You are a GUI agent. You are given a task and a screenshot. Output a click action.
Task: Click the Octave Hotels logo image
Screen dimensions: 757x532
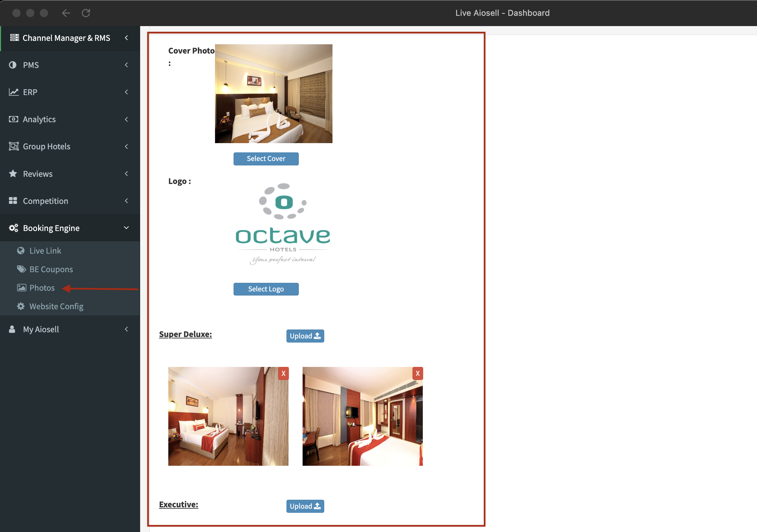(283, 224)
